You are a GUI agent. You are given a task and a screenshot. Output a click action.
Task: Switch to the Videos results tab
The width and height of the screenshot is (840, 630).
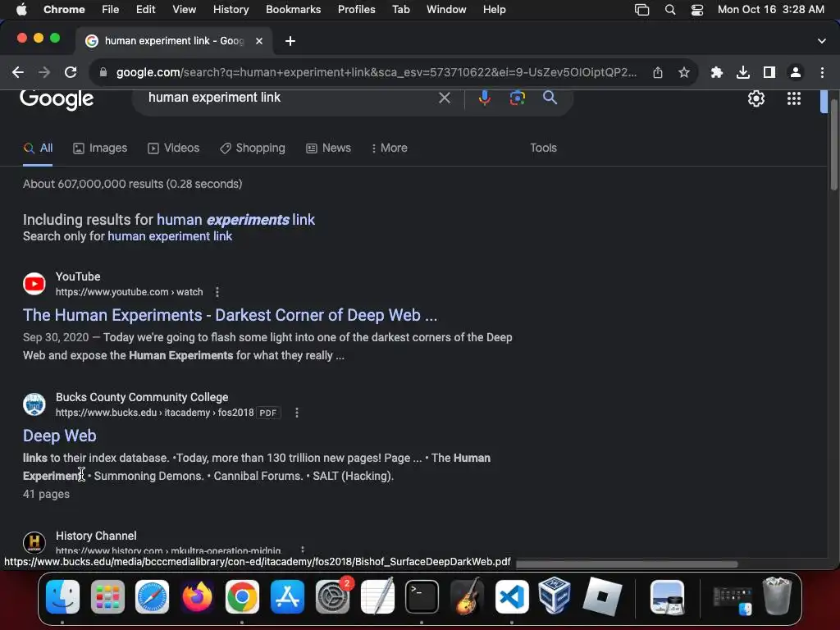(174, 148)
